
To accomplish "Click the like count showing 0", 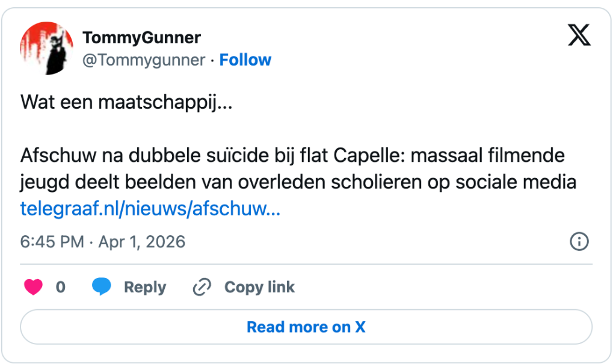I will click(60, 287).
